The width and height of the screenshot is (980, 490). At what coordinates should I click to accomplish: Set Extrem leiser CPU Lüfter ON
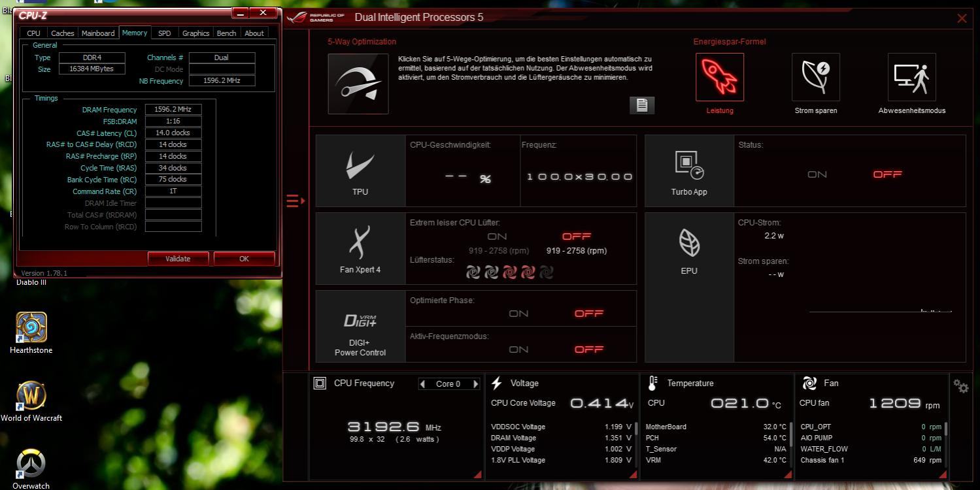(497, 237)
